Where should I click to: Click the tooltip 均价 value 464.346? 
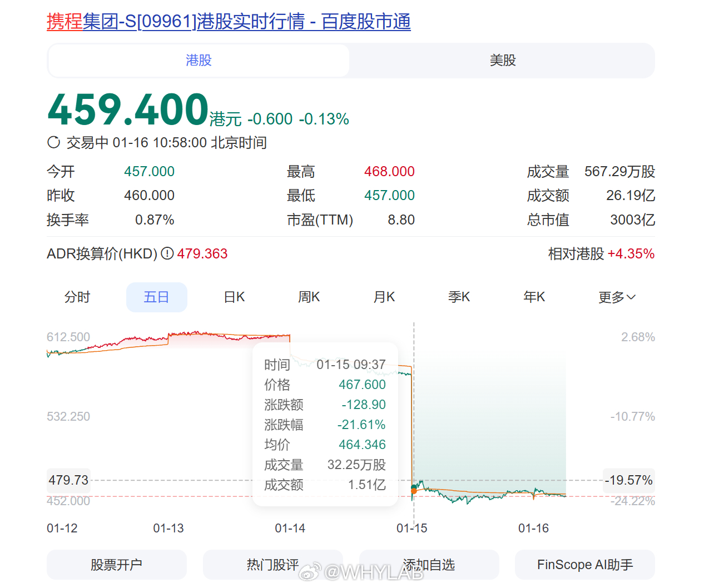(x=362, y=445)
